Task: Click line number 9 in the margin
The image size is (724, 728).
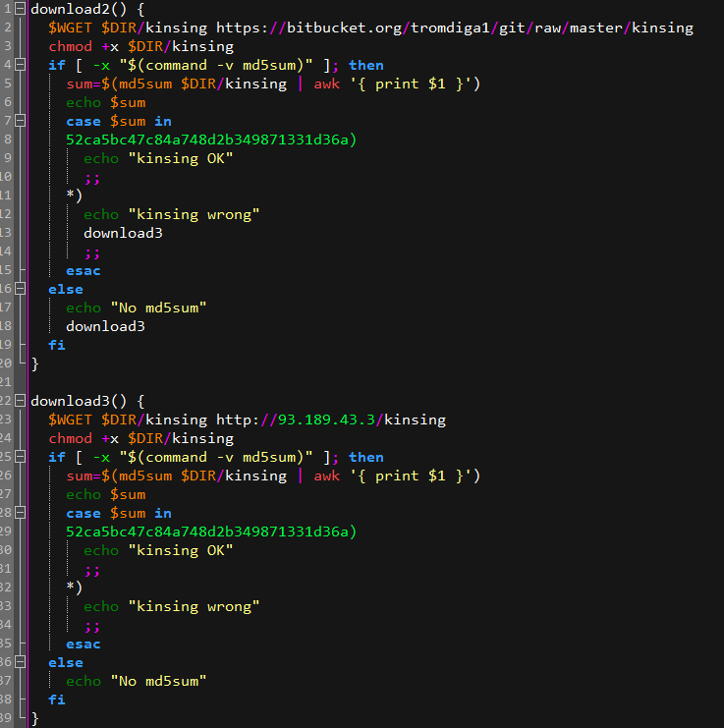Action: pos(8,158)
